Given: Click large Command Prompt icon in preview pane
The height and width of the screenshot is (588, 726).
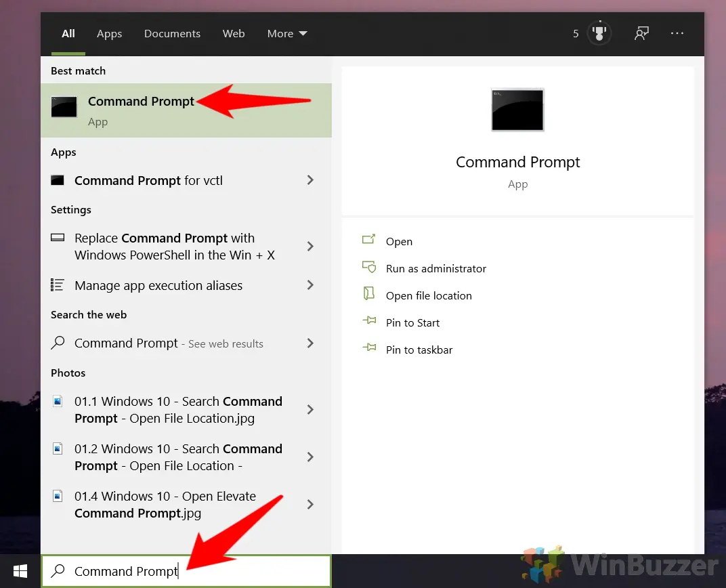Looking at the screenshot, I should (517, 110).
